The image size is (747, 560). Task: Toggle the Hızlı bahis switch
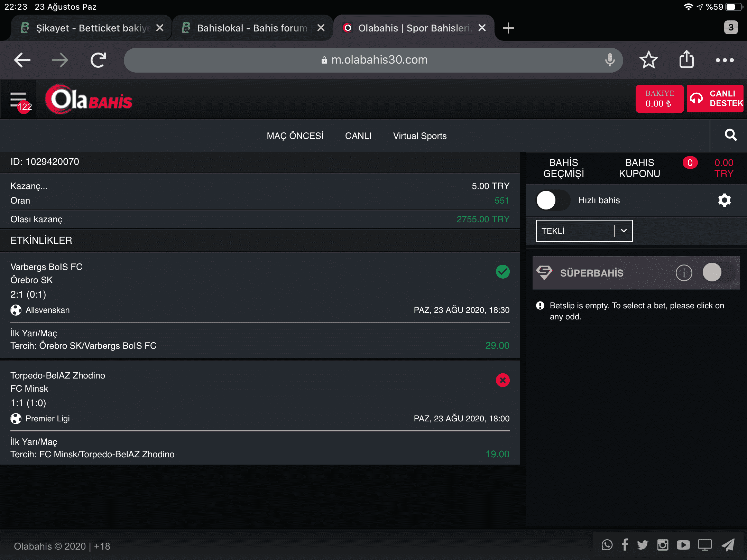(x=553, y=200)
